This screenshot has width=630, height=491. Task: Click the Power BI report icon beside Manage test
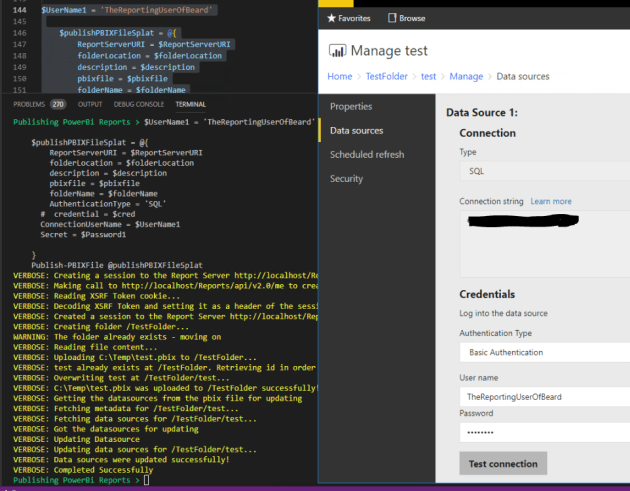click(x=337, y=51)
